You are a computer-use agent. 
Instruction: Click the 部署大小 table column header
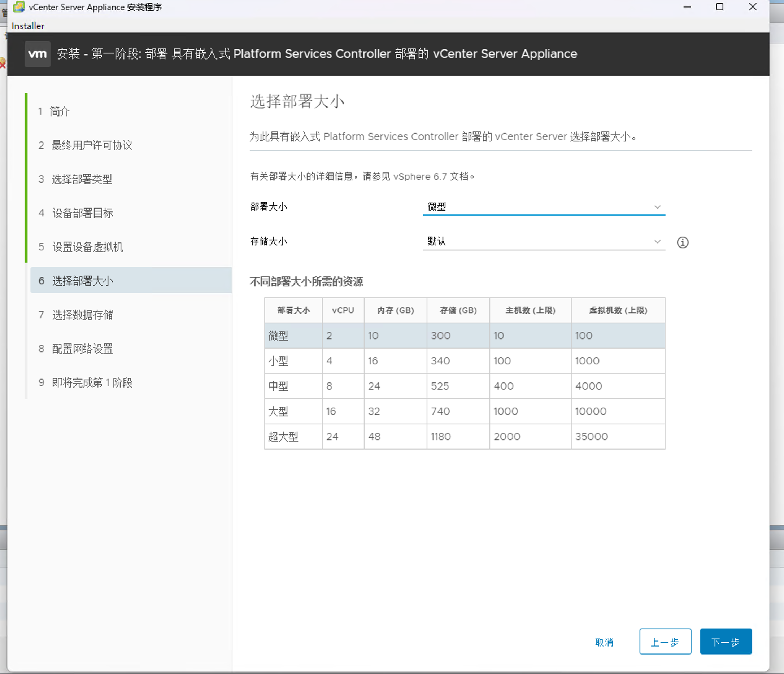[293, 310]
